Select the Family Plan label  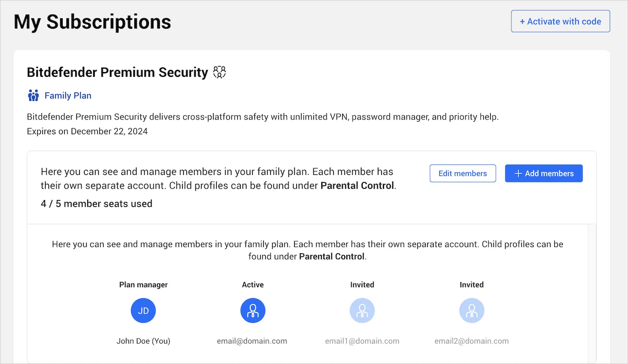[x=67, y=95]
